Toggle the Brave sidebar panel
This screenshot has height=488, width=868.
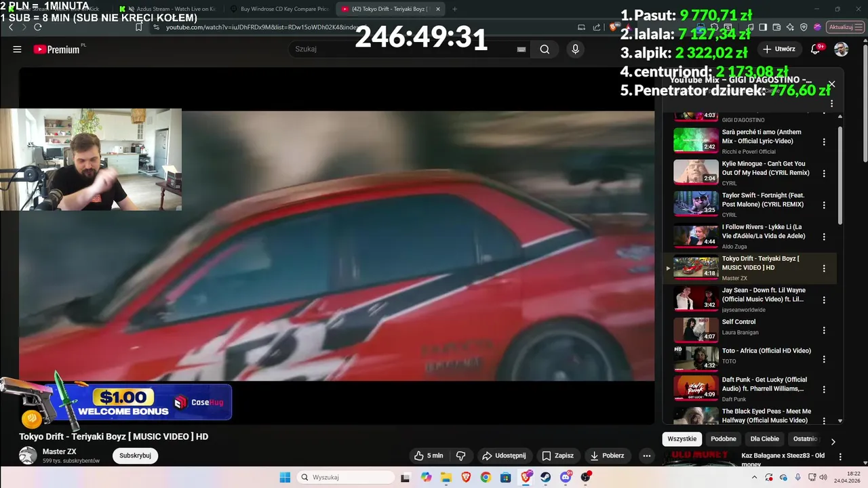point(763,27)
